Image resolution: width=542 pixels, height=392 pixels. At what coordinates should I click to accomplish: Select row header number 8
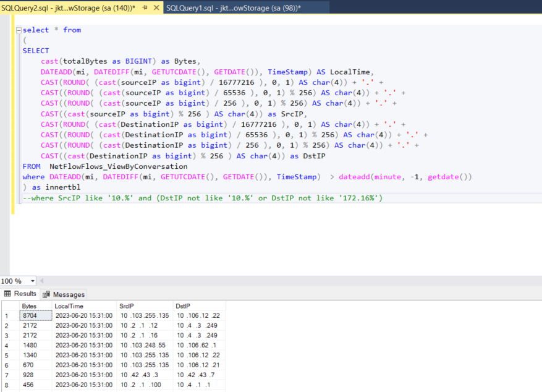point(11,385)
